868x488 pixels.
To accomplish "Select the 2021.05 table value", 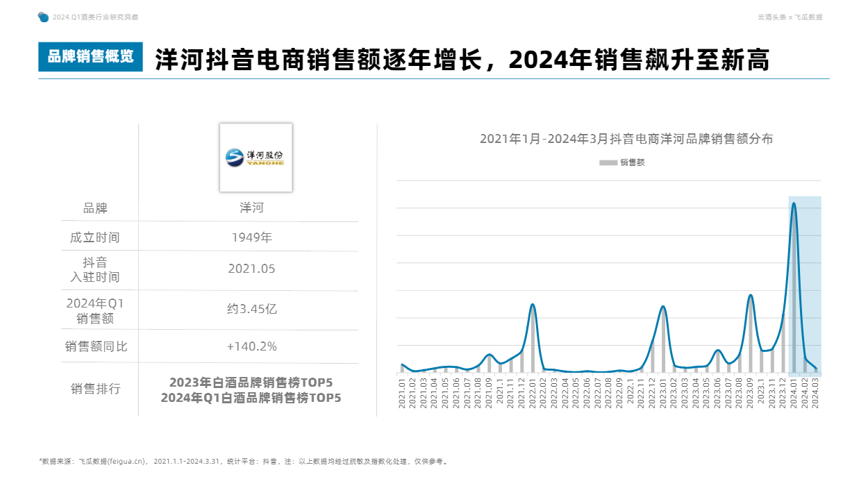I will pos(251,269).
